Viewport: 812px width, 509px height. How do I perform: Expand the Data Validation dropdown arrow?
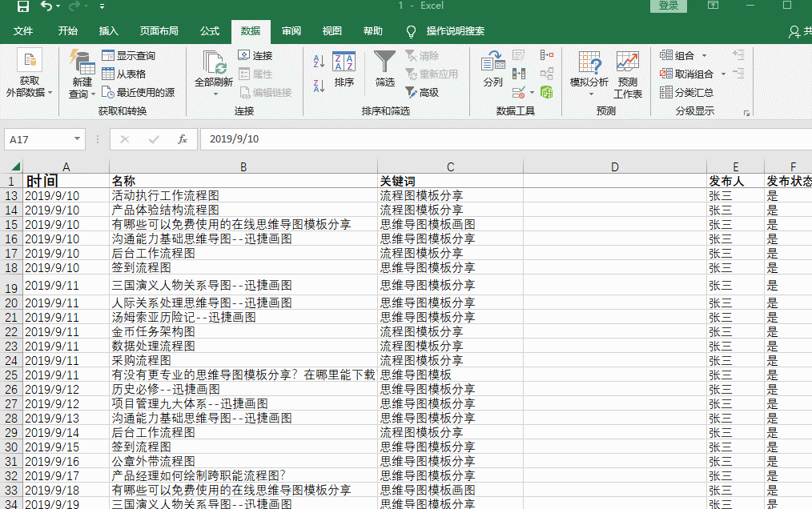pyautogui.click(x=533, y=93)
